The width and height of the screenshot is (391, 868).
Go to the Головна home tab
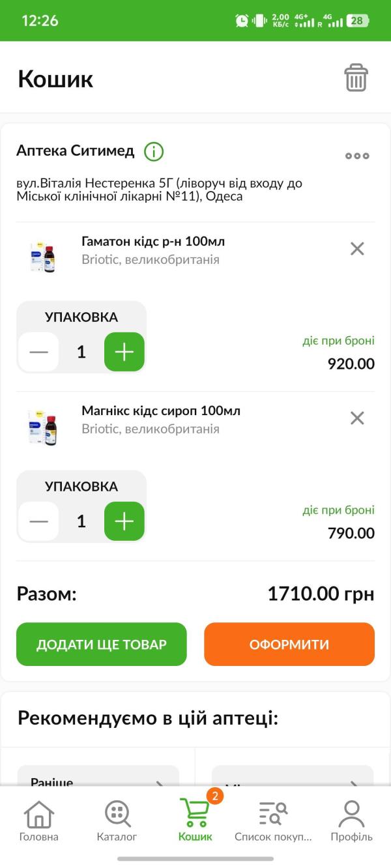tap(39, 821)
